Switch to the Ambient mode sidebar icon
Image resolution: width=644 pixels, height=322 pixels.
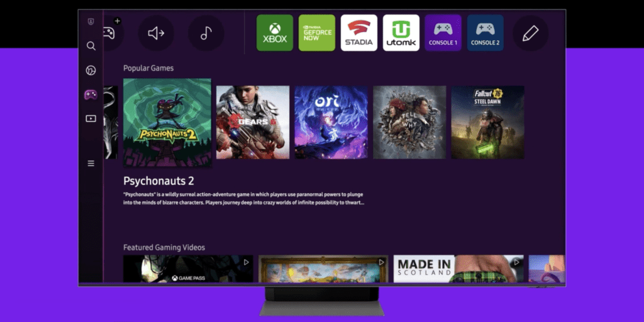91,70
